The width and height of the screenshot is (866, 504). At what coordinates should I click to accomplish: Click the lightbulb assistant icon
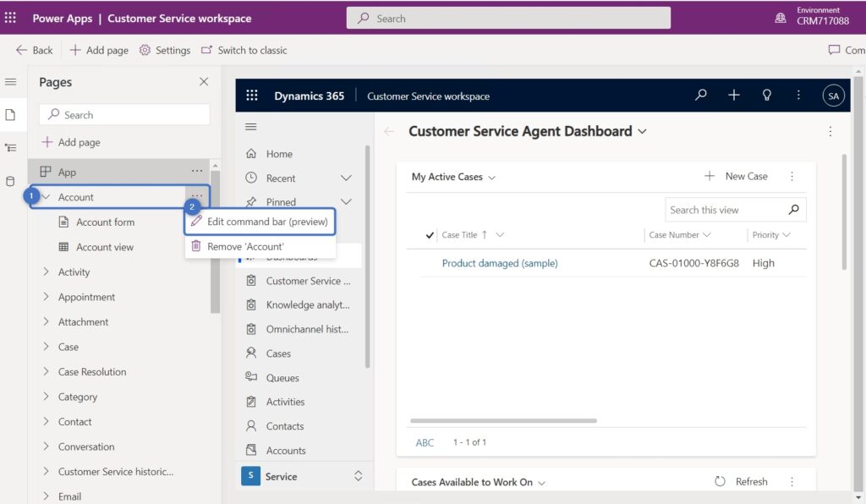[766, 95]
